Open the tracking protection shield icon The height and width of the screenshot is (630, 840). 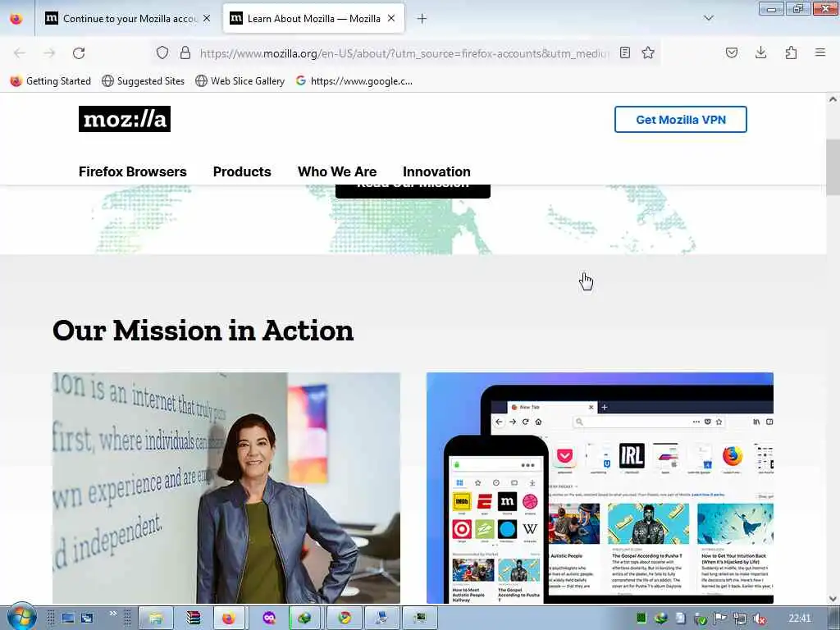162,52
